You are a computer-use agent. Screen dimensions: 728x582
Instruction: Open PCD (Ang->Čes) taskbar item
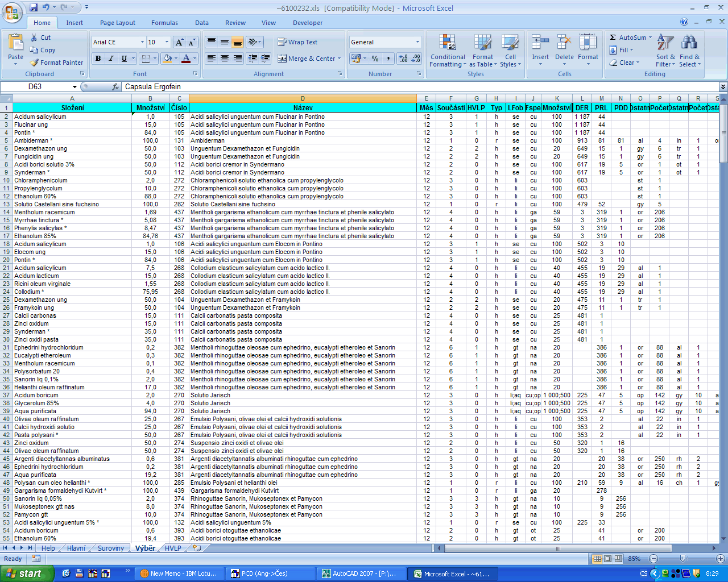click(271, 573)
